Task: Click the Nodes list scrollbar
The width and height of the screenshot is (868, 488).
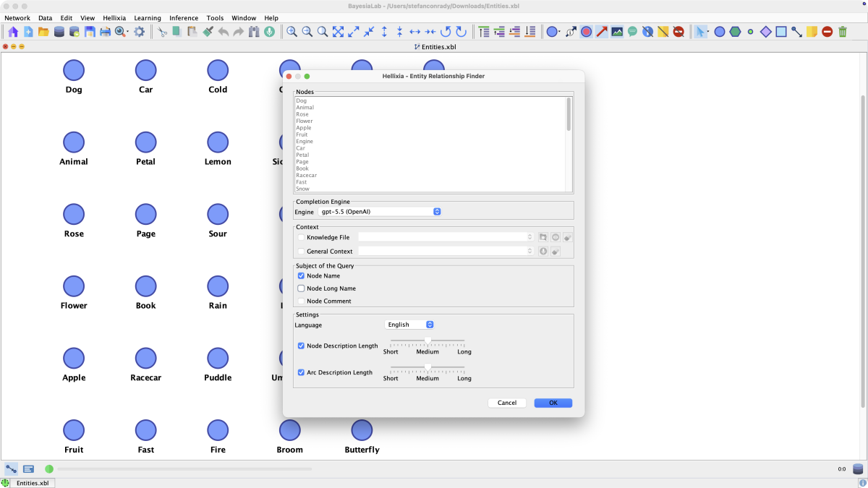Action: [x=569, y=114]
